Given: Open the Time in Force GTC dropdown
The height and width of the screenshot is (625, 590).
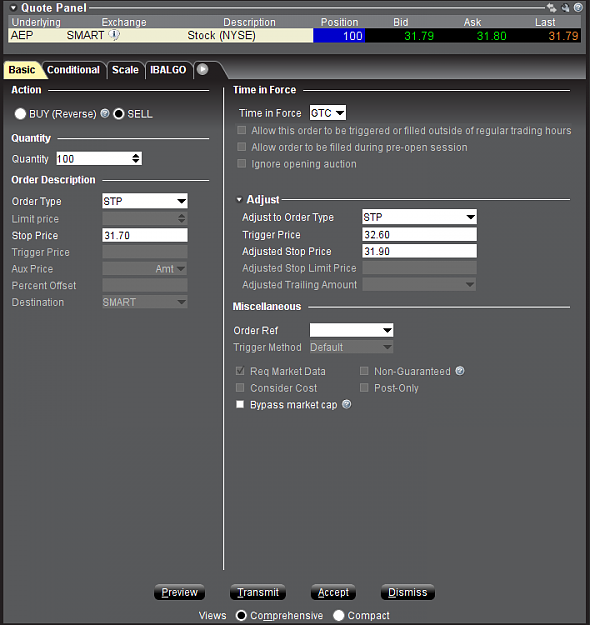Looking at the screenshot, I should [328, 113].
